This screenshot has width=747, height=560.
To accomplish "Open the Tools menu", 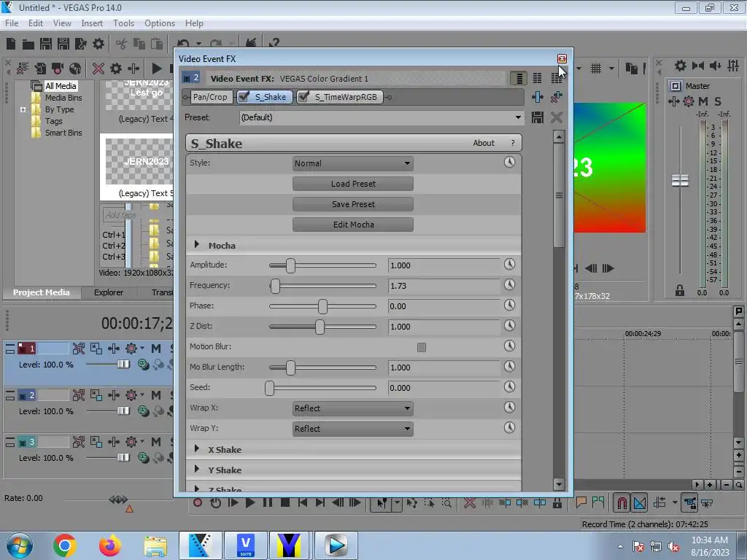I will click(123, 23).
